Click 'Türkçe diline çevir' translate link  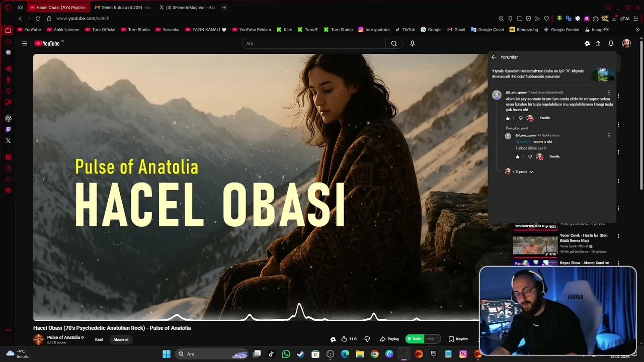click(530, 148)
